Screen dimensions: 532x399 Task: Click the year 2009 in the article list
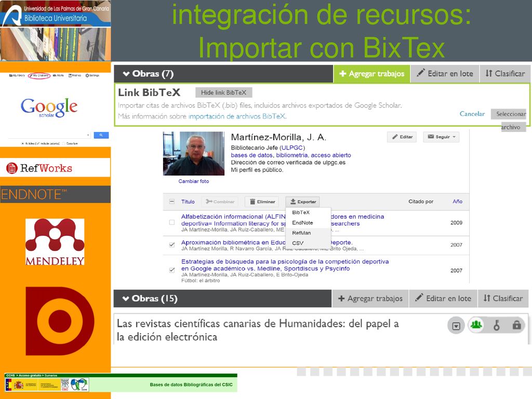coord(456,222)
